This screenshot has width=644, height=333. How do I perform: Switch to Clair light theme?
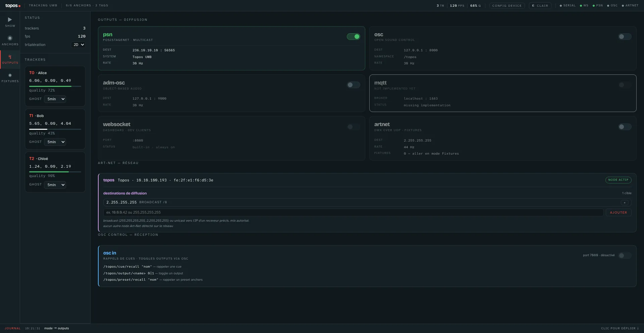click(540, 6)
